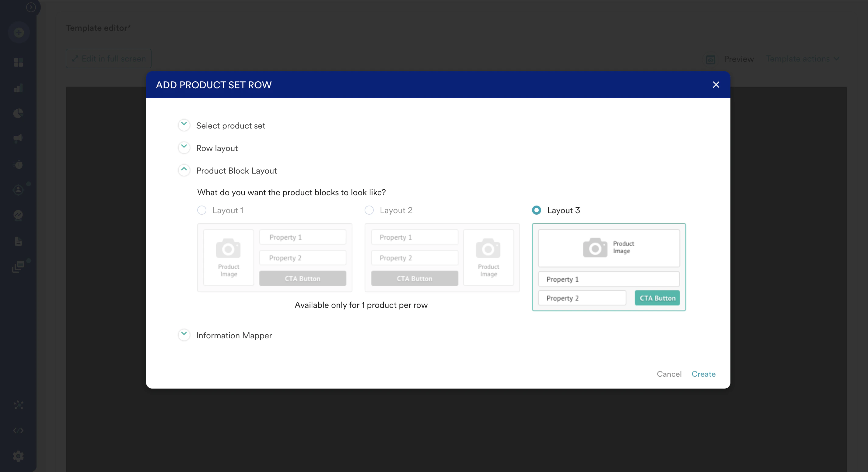The image size is (868, 472).
Task: Click Cancel in the dialog
Action: click(x=669, y=374)
